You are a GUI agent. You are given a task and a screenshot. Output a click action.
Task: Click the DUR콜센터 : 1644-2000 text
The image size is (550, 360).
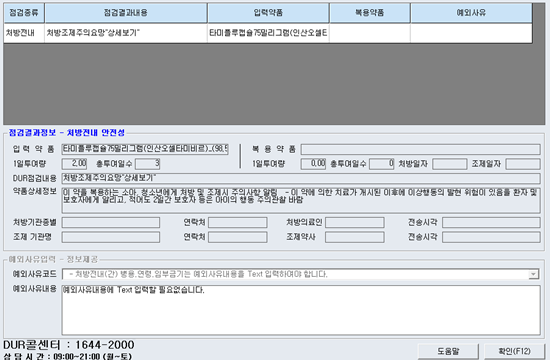tap(69, 345)
